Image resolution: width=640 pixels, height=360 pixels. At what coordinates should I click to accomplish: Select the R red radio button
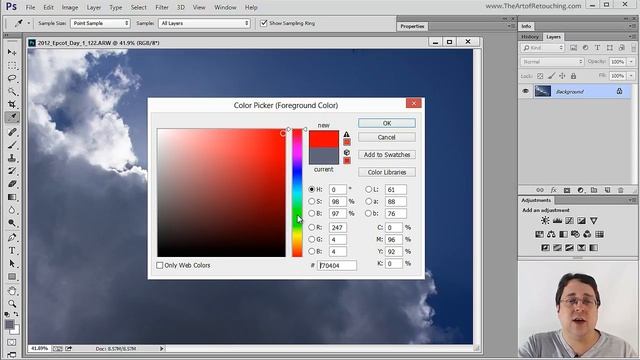pyautogui.click(x=312, y=227)
